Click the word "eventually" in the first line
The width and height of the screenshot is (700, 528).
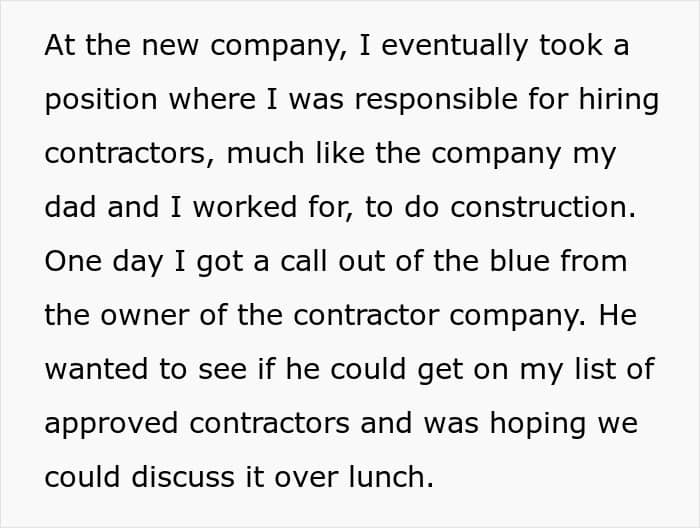click(x=455, y=47)
